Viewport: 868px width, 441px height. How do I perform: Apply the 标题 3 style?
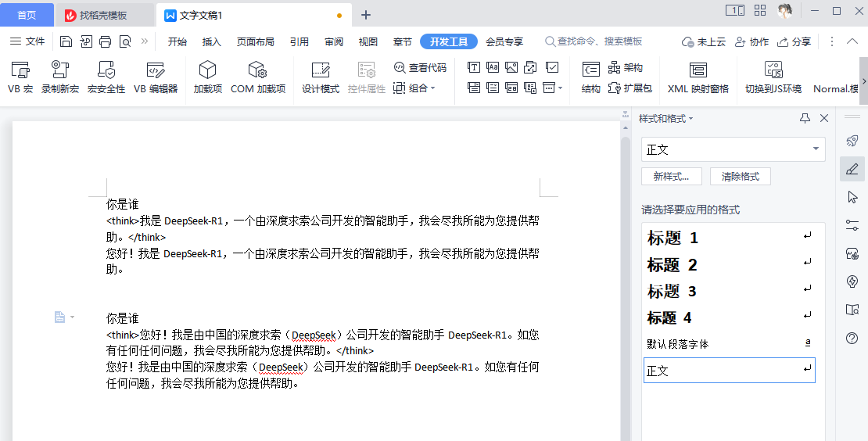pyautogui.click(x=730, y=291)
